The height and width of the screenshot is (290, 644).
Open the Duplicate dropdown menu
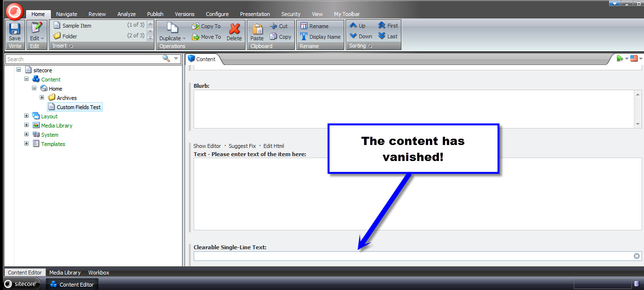pos(184,39)
